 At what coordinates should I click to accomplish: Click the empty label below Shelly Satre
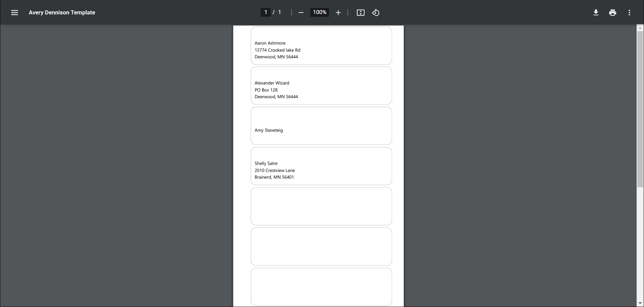point(321,206)
